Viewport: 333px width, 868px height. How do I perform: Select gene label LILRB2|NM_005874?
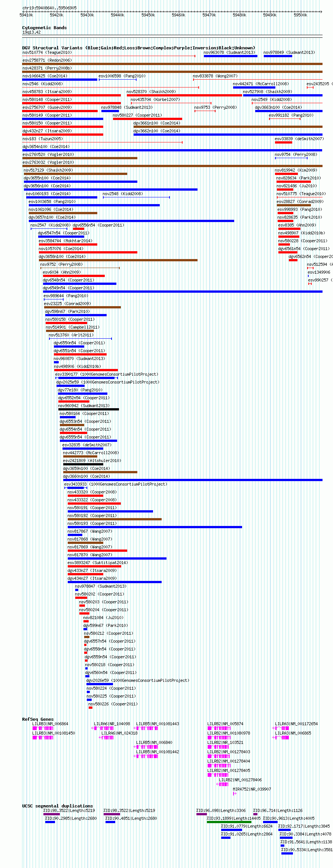[225, 724]
